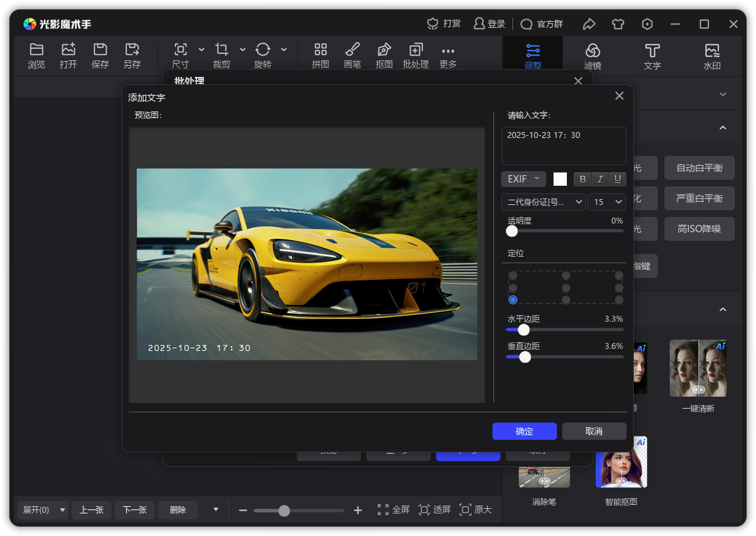
Task: Toggle italic text formatting button
Action: 600,179
